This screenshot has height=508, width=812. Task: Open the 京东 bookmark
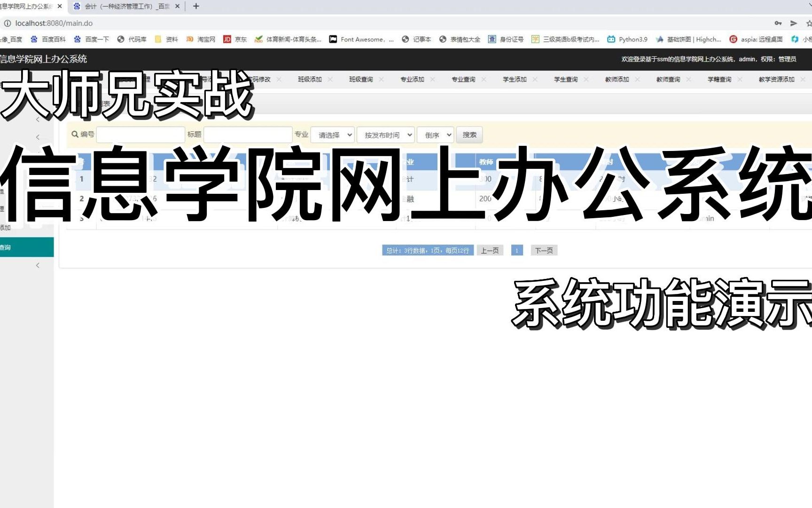point(235,40)
